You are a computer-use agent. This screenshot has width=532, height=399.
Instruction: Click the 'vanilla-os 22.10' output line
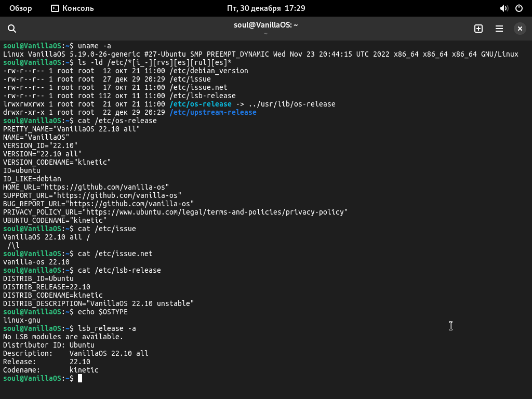[x=36, y=262]
